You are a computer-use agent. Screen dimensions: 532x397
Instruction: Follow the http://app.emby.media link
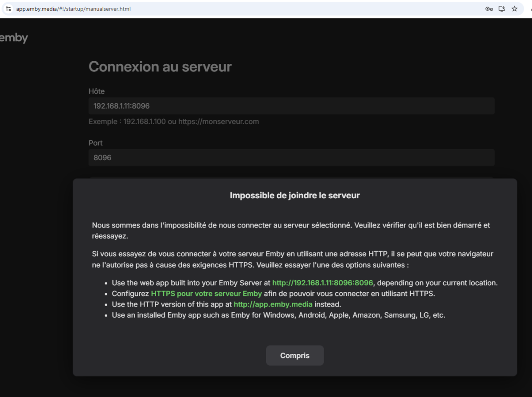point(273,304)
